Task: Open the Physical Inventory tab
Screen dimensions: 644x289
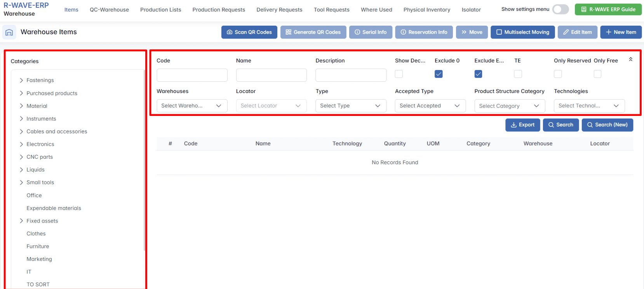Action: point(426,10)
